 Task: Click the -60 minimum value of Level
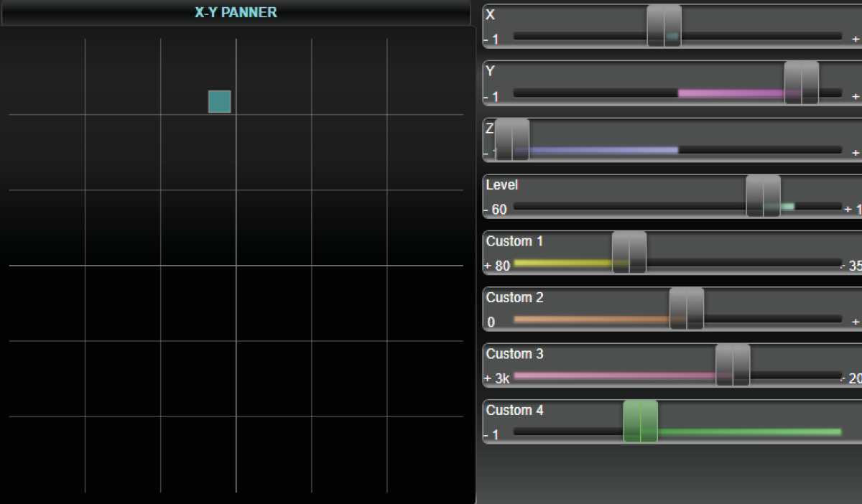496,210
